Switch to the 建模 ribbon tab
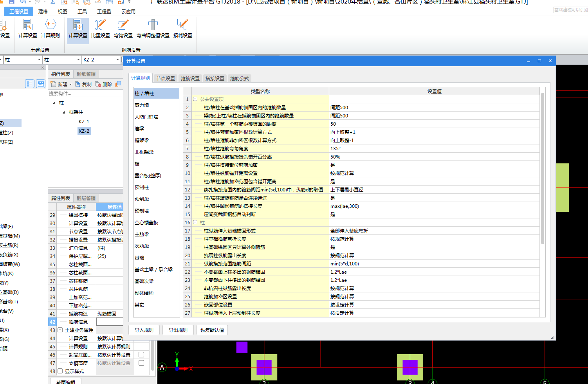 [43, 12]
